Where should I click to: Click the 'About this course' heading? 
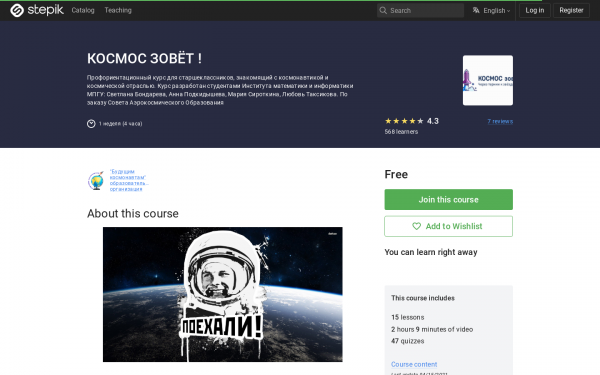pyautogui.click(x=133, y=214)
